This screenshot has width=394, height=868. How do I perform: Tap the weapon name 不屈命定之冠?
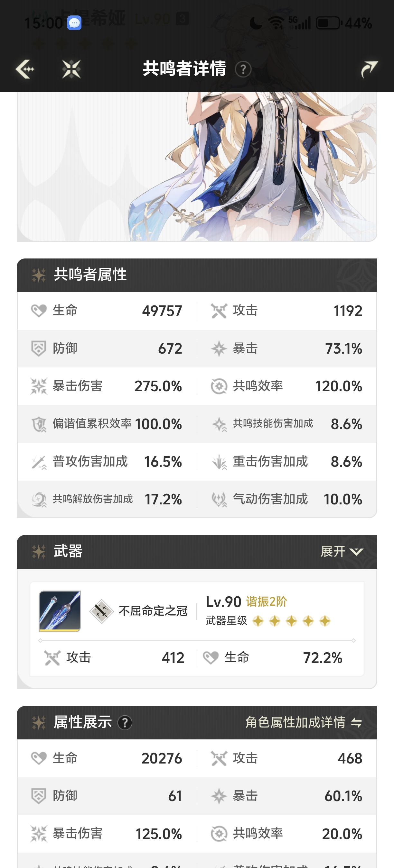click(x=153, y=611)
